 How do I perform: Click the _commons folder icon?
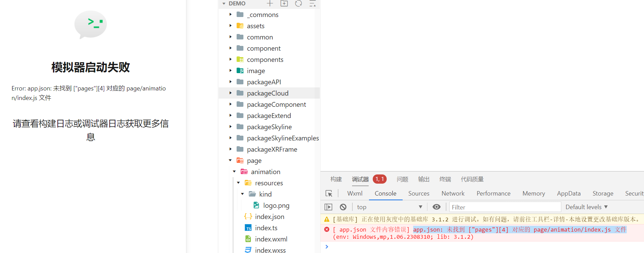tap(240, 14)
